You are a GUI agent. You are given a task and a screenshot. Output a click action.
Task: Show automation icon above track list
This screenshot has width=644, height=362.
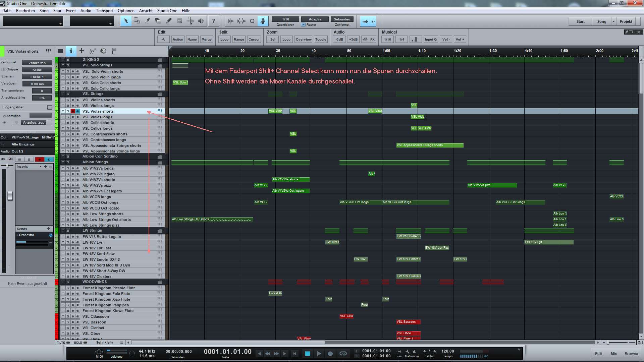click(93, 51)
